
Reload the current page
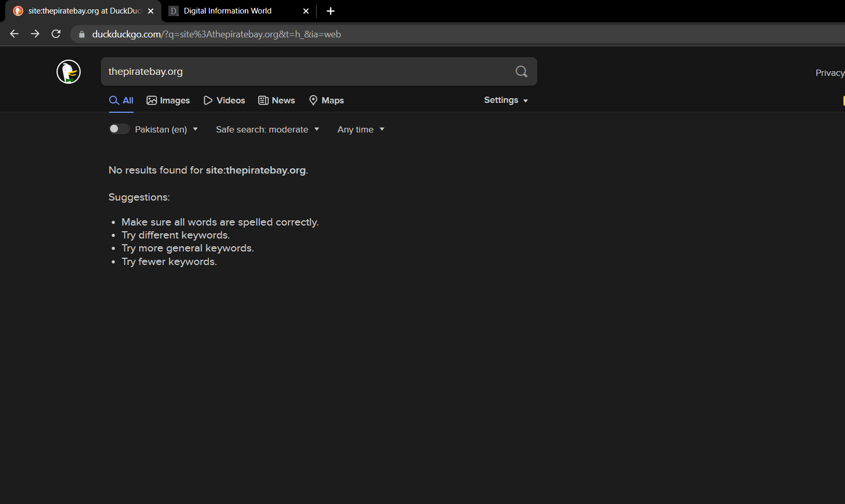tap(56, 34)
